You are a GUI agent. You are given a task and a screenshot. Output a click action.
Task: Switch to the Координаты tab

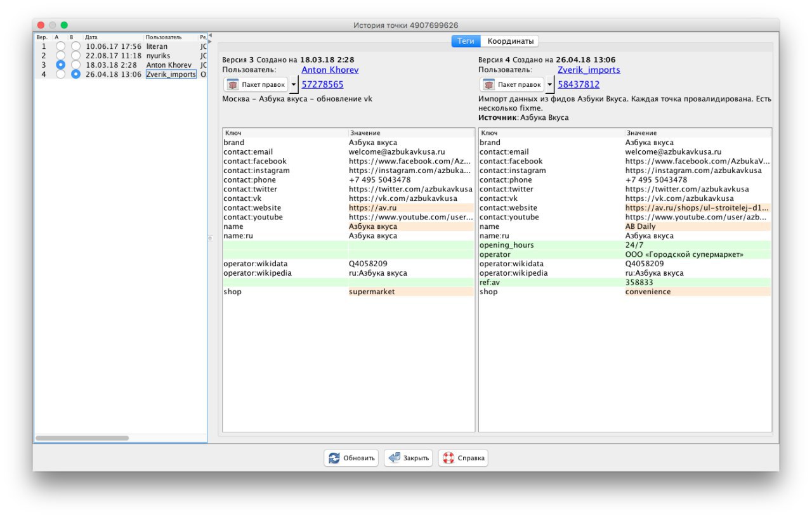pos(509,41)
